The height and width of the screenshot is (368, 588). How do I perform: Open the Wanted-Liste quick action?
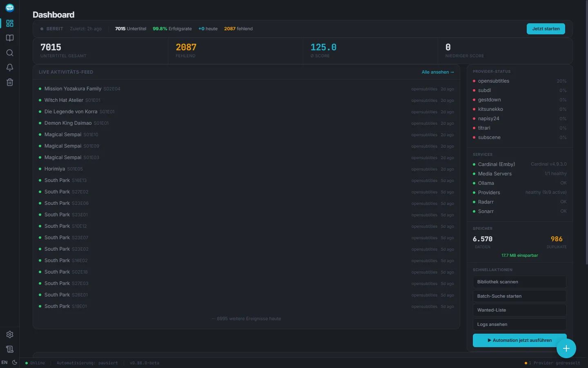[519, 310]
